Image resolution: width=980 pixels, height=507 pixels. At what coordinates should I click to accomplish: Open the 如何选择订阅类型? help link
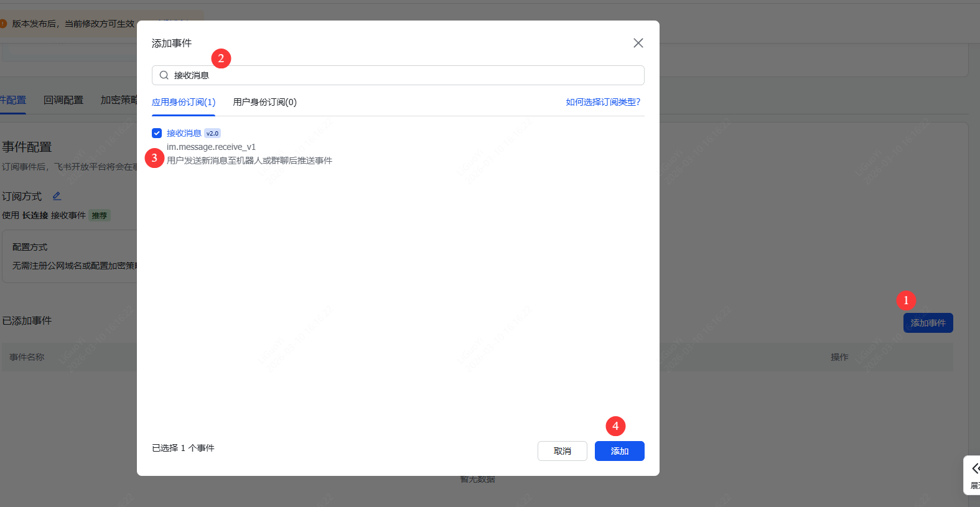(x=603, y=102)
